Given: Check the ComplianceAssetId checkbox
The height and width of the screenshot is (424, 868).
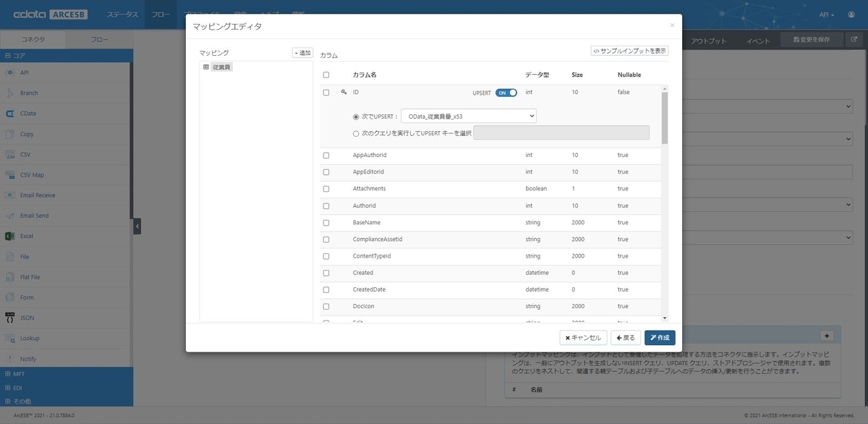Looking at the screenshot, I should coord(326,239).
